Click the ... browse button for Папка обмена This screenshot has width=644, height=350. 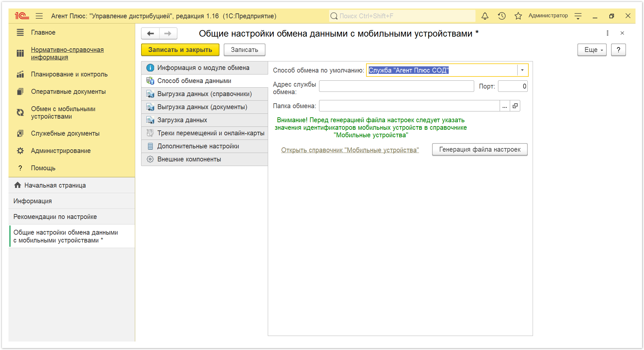point(505,106)
